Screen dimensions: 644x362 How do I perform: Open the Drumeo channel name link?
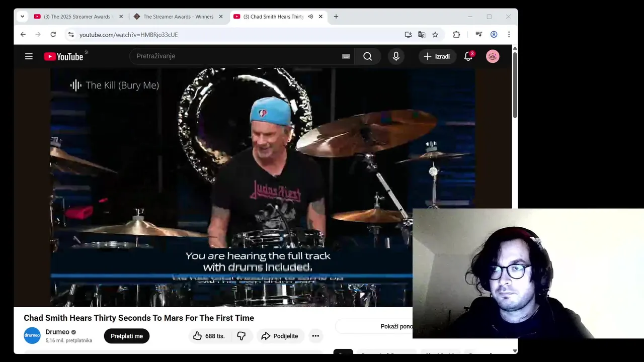coord(57,332)
